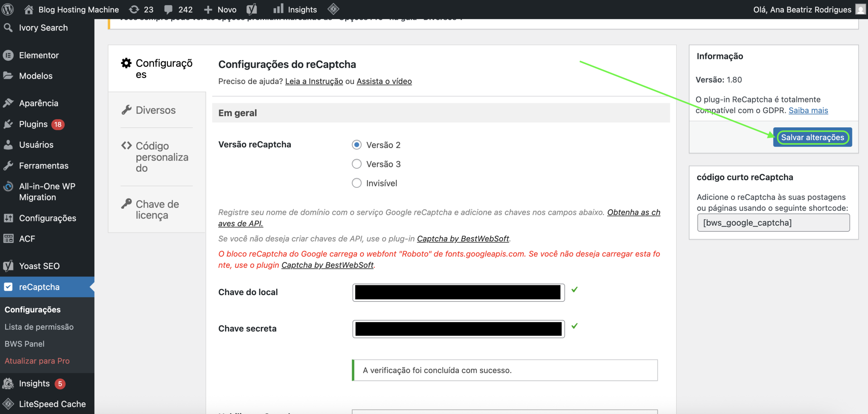Open Captcha by BestWebSoft link in red notice
Image resolution: width=868 pixels, height=414 pixels.
point(328,265)
